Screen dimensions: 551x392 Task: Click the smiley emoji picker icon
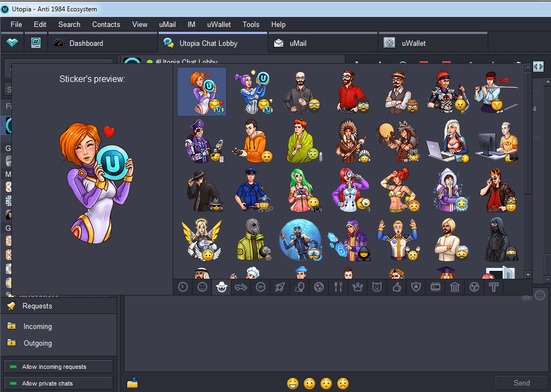(540, 295)
